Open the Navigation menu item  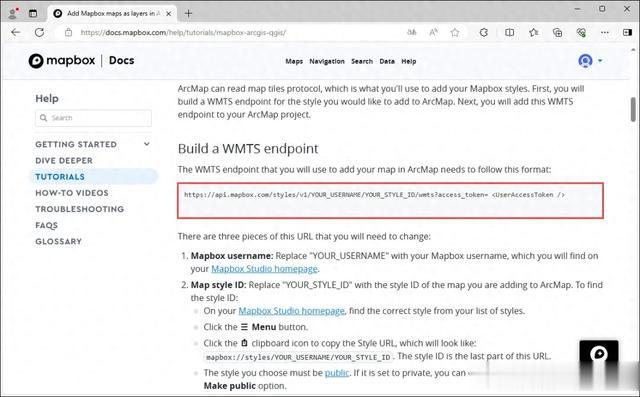pos(327,61)
